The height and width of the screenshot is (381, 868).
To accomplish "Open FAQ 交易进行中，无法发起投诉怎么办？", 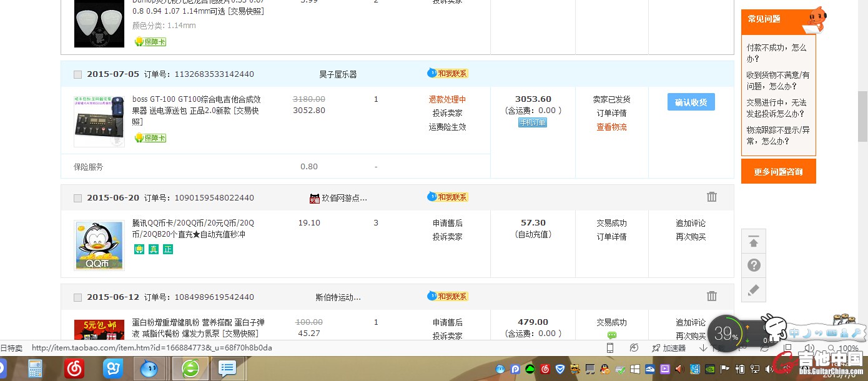I will (x=776, y=108).
